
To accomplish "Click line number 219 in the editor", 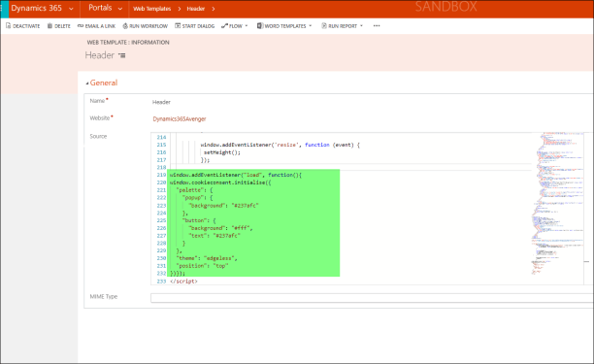I will [x=161, y=175].
